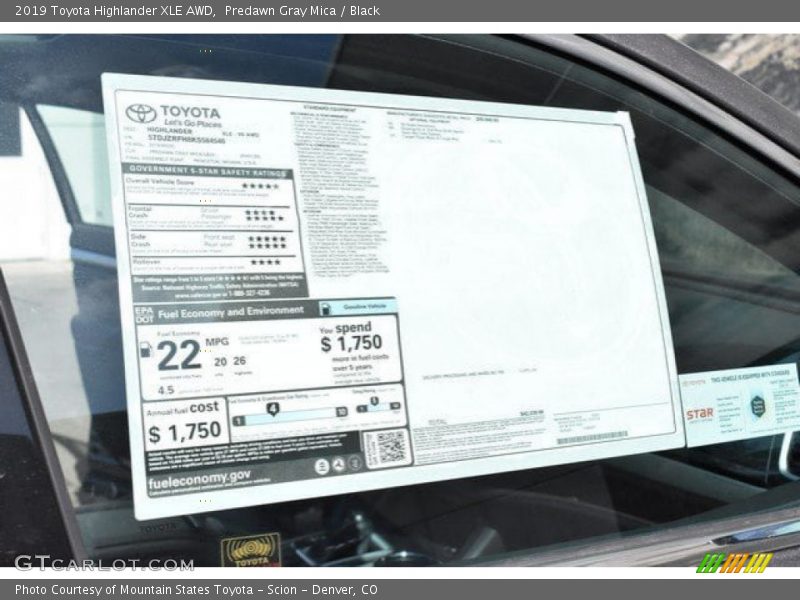Viewport: 800px width, 600px height.
Task: Click the barcode at the sticker's lower right
Action: point(592,437)
